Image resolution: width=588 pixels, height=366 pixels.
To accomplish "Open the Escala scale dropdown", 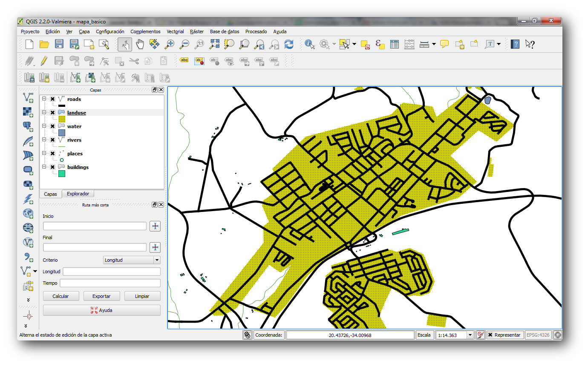I will [x=470, y=335].
